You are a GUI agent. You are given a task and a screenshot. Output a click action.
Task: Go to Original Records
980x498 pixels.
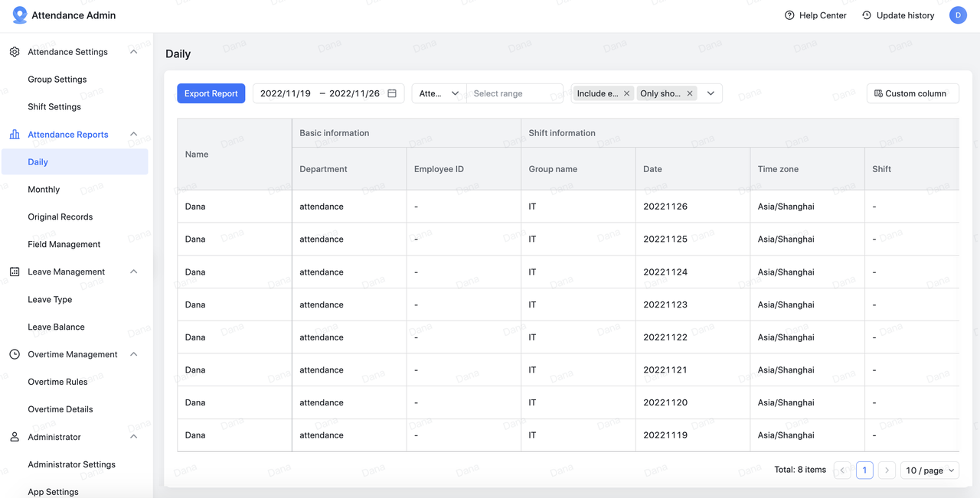pos(60,217)
